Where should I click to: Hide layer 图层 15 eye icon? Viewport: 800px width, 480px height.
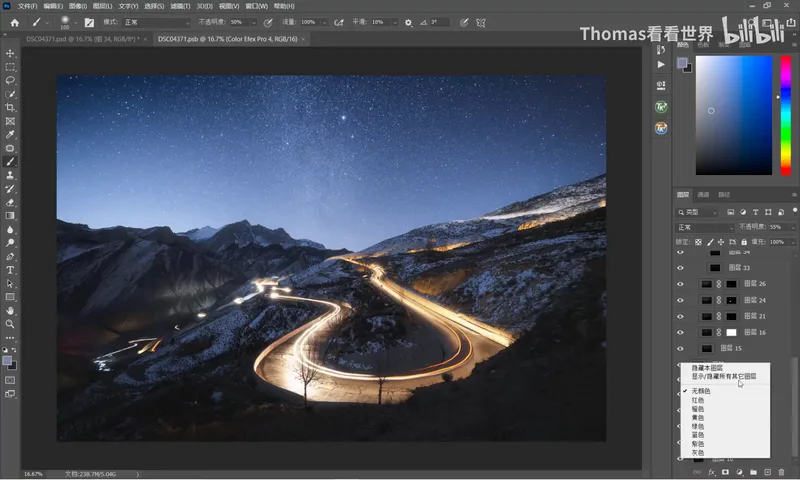680,349
